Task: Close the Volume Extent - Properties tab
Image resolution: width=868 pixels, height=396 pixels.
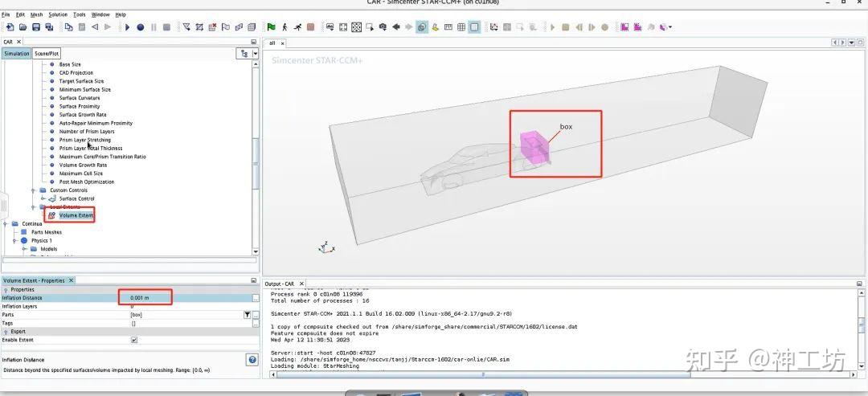Action: click(x=71, y=280)
